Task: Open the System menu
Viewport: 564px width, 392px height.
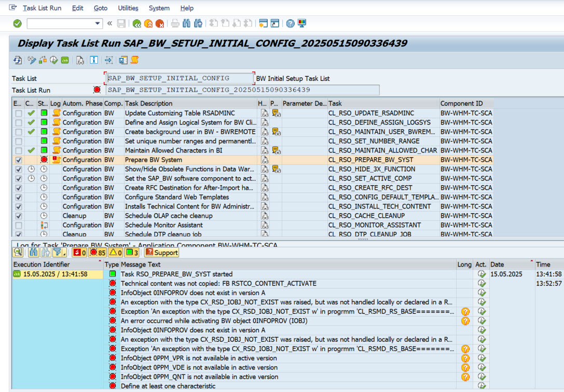Action: point(159,8)
